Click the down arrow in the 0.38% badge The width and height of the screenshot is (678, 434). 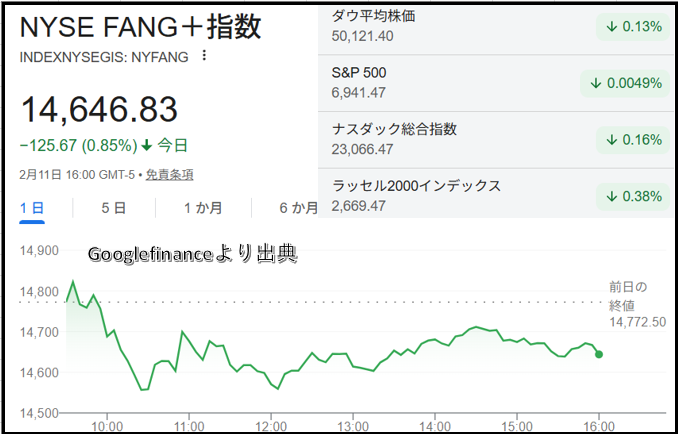(611, 196)
